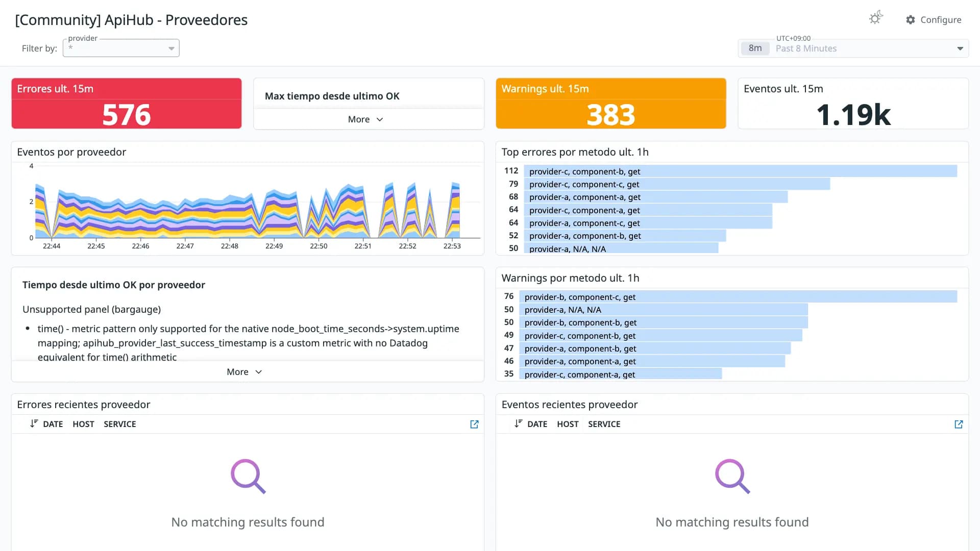Select warnings bar provider-c, component-a, get

[620, 374]
